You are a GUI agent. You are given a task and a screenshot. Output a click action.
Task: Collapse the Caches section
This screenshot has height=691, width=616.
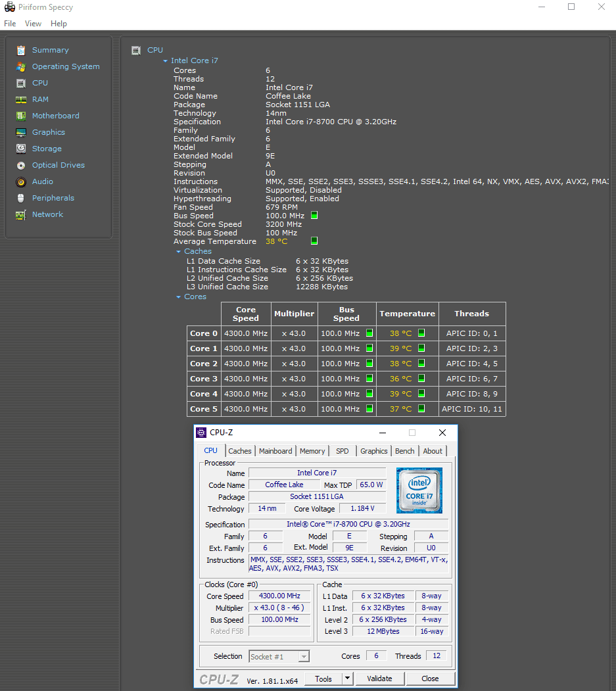pos(178,252)
